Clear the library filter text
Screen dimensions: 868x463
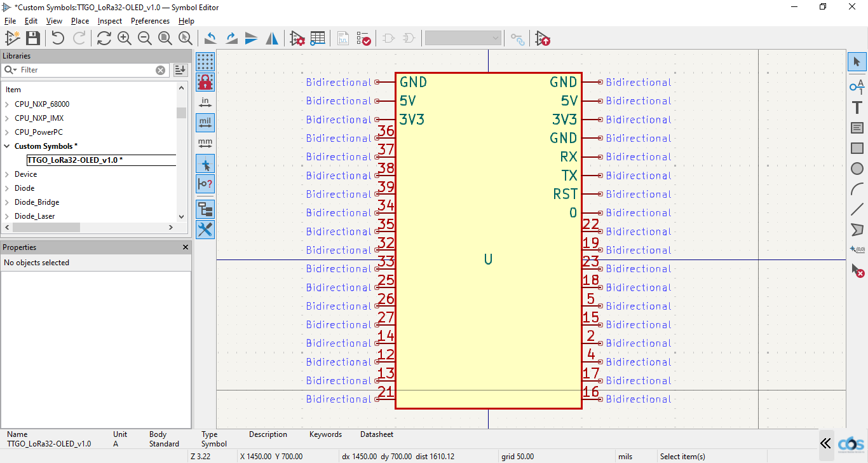tap(161, 70)
